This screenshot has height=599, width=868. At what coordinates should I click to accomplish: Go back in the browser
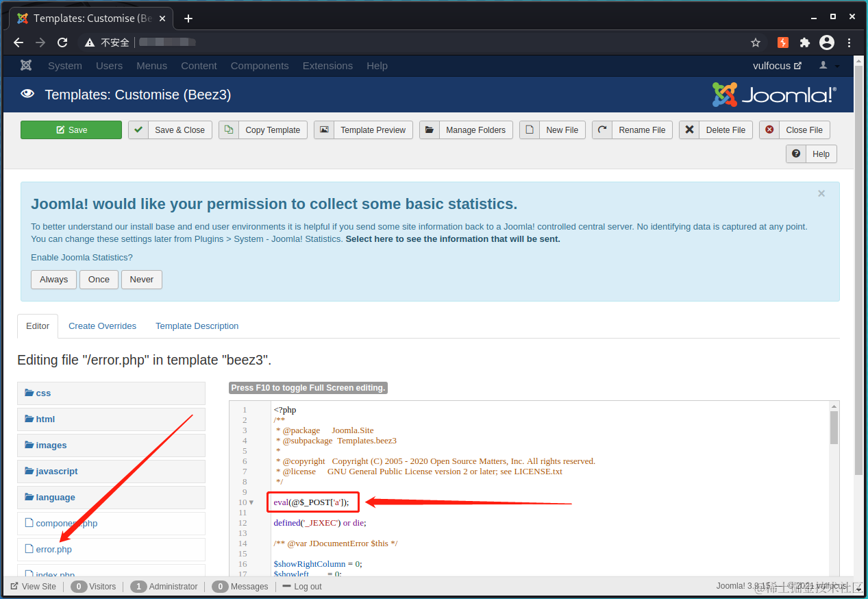(18, 42)
